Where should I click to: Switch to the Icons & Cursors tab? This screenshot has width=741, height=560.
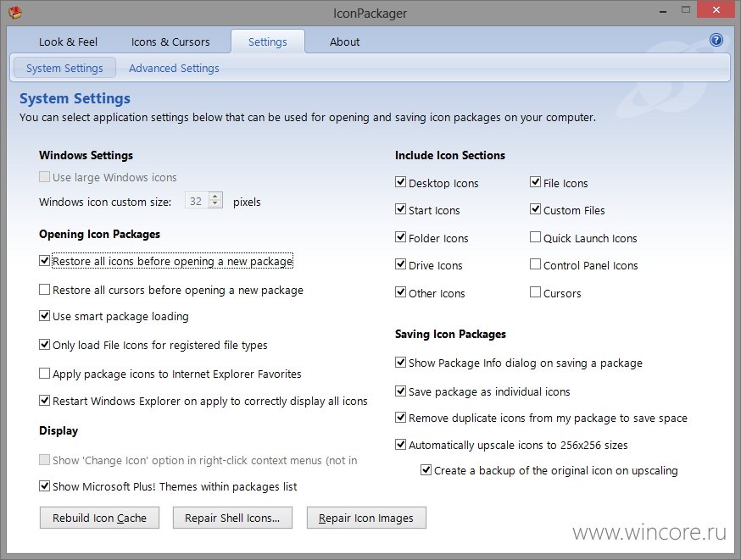170,42
